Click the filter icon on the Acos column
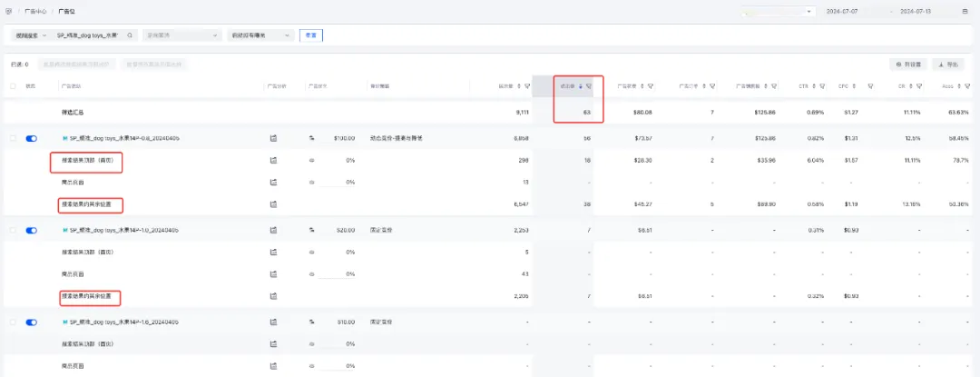 967,86
